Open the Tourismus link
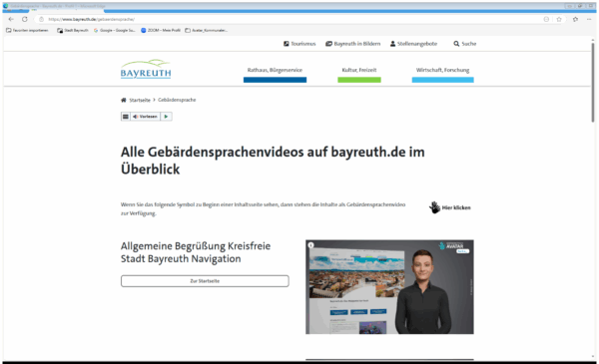The image size is (599, 364). click(x=299, y=44)
